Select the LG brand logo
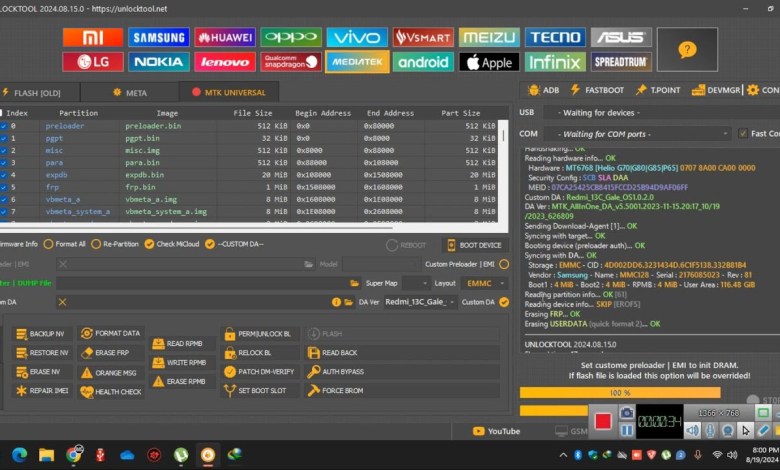The width and height of the screenshot is (780, 470). pos(93,62)
